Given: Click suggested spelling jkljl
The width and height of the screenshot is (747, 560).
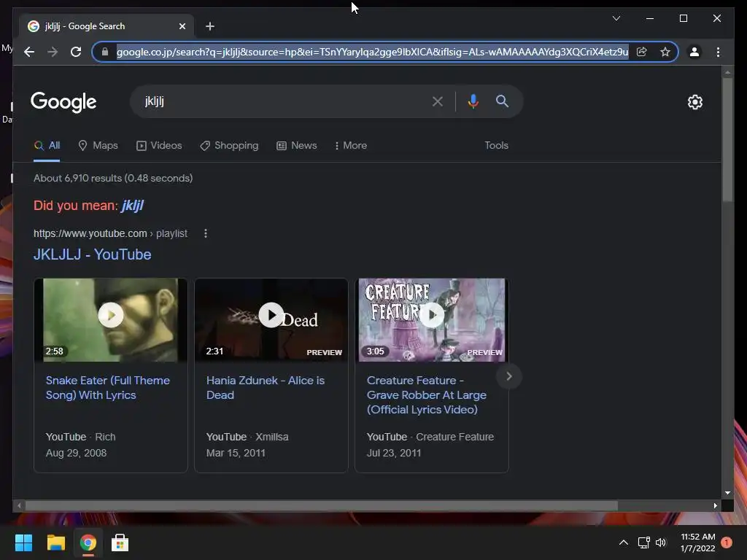Looking at the screenshot, I should [133, 205].
